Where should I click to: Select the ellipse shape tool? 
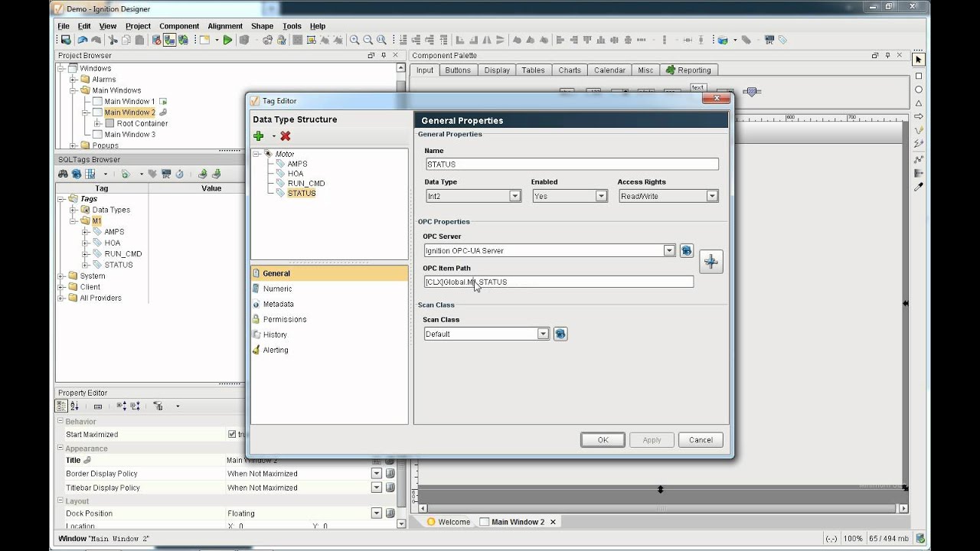click(919, 90)
